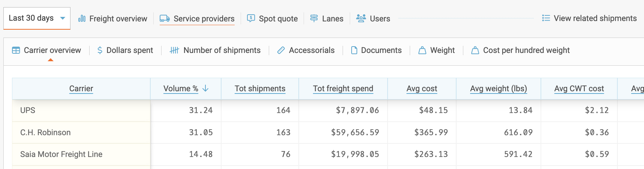Screen dimensions: 644x169
Task: Select the C.H. Robinson carrier row
Action: pyautogui.click(x=45, y=133)
